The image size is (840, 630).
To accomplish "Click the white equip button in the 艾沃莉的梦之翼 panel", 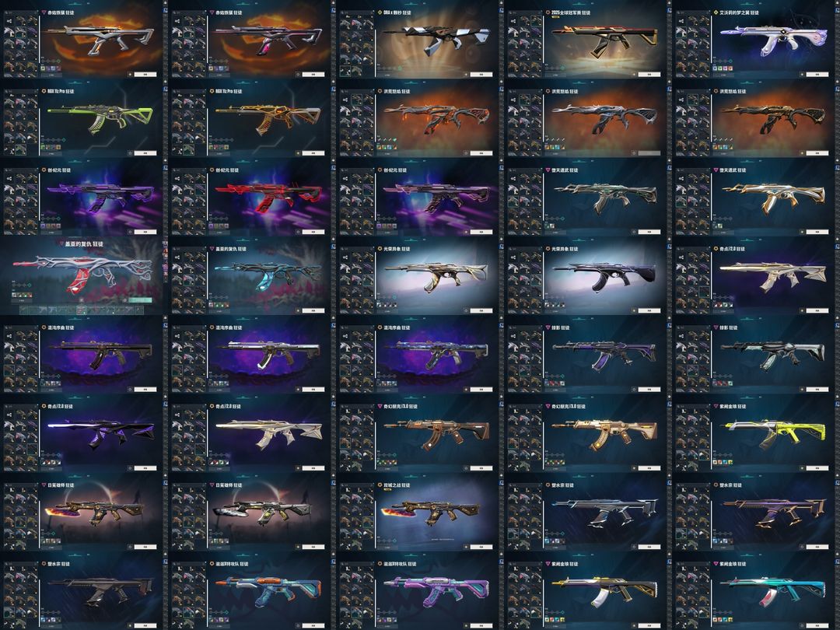I will 817,75.
